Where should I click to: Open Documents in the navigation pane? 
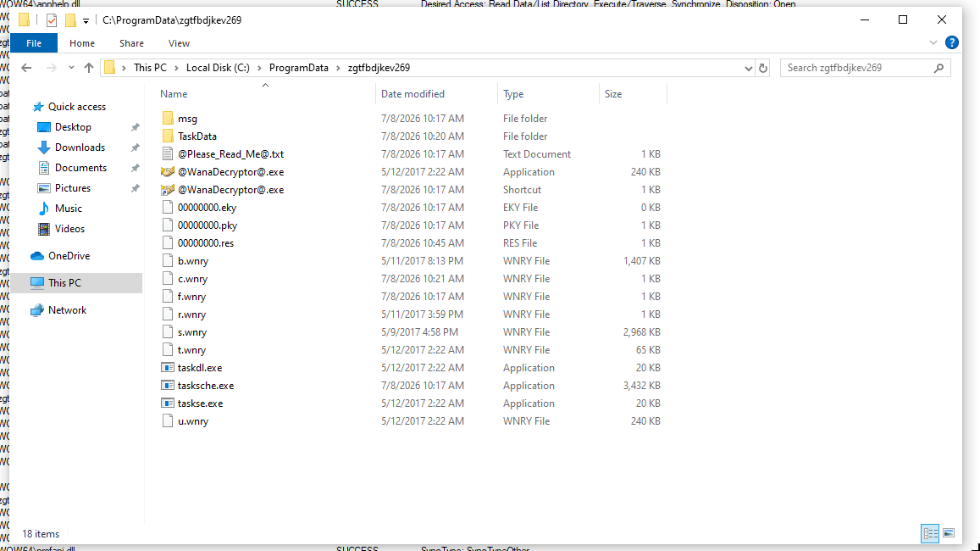point(80,168)
